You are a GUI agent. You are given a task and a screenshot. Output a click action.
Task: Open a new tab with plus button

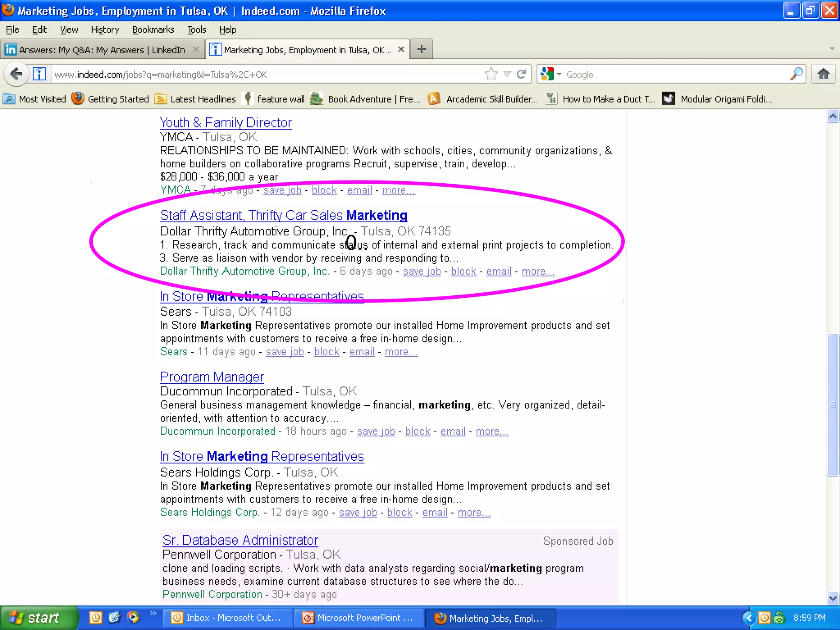point(421,50)
